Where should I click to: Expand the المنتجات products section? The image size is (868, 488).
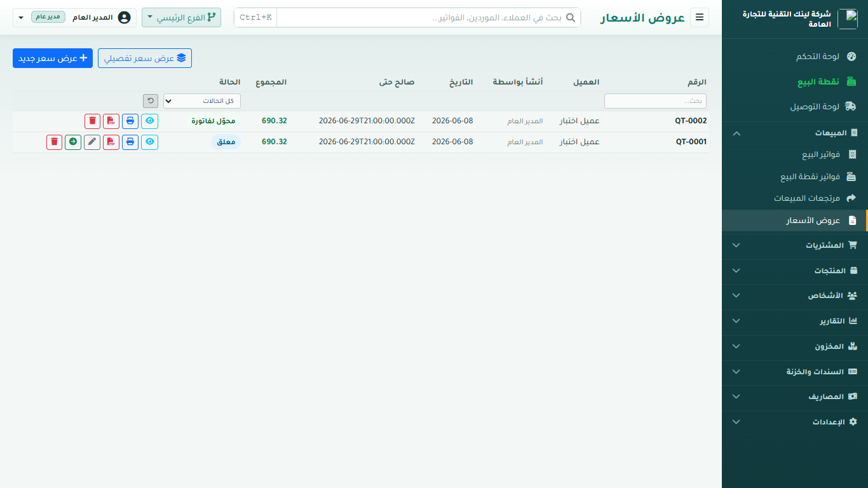pyautogui.click(x=795, y=271)
